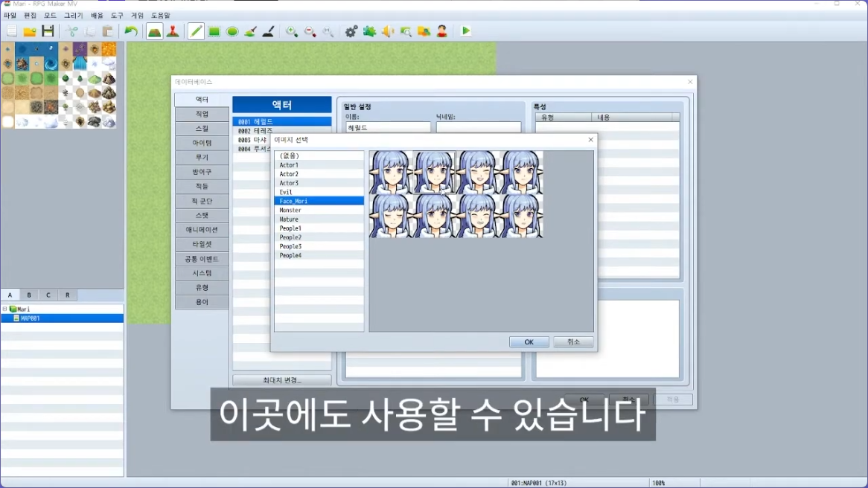Start Playtest with the green play icon
Viewport: 868px width, 488px height.
[x=465, y=31]
